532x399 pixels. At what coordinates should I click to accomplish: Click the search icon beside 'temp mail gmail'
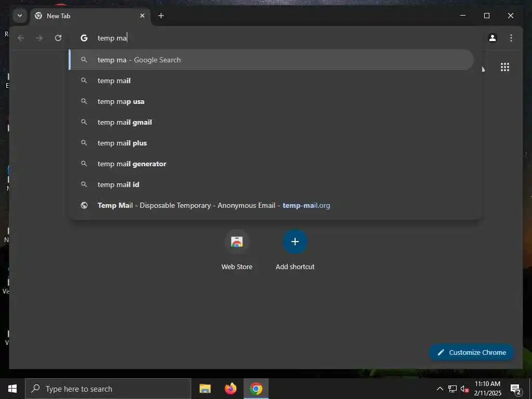click(x=84, y=122)
